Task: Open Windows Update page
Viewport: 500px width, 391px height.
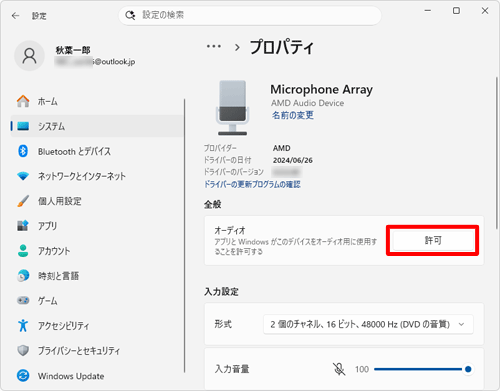Action: [x=97, y=376]
